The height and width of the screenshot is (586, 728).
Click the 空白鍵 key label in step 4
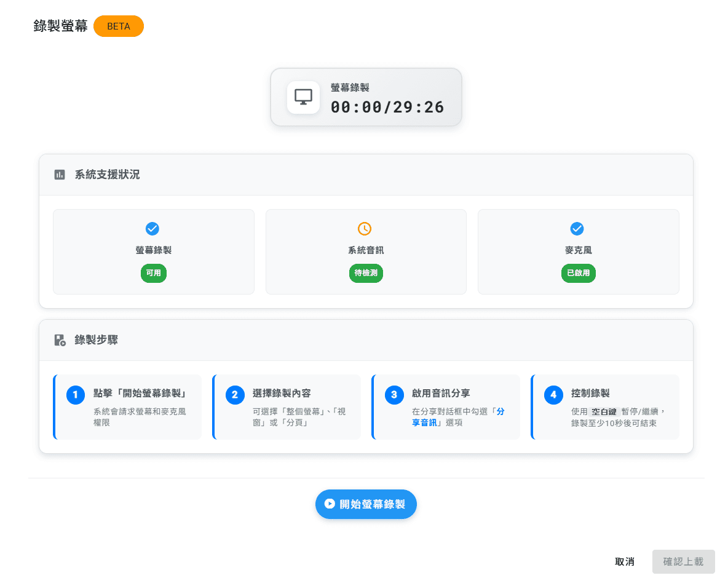pyautogui.click(x=604, y=412)
